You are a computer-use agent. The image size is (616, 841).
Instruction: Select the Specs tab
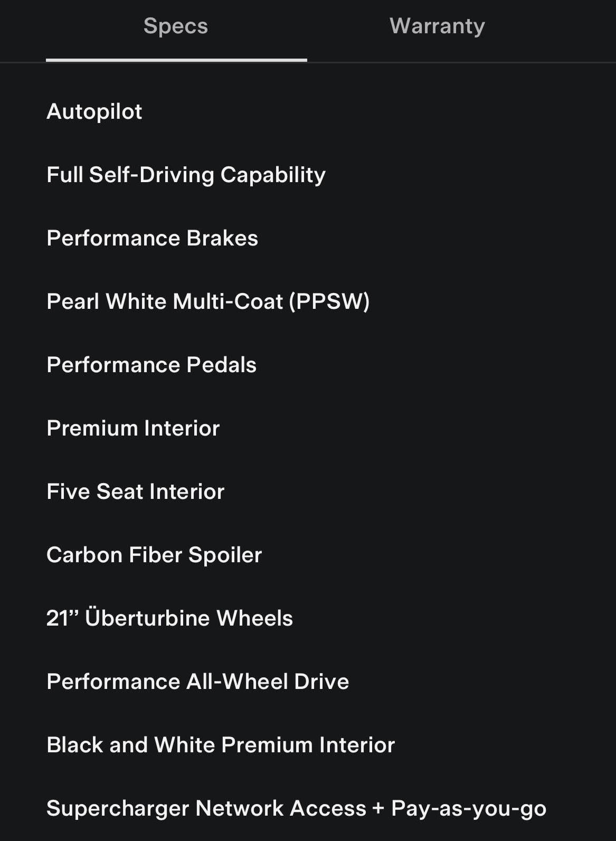tap(176, 26)
